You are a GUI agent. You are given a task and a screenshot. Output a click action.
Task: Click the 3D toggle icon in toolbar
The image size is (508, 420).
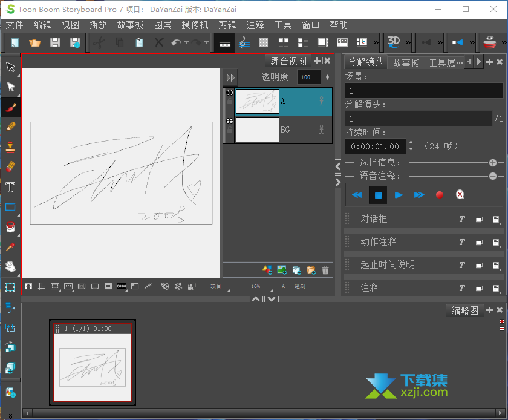[394, 42]
